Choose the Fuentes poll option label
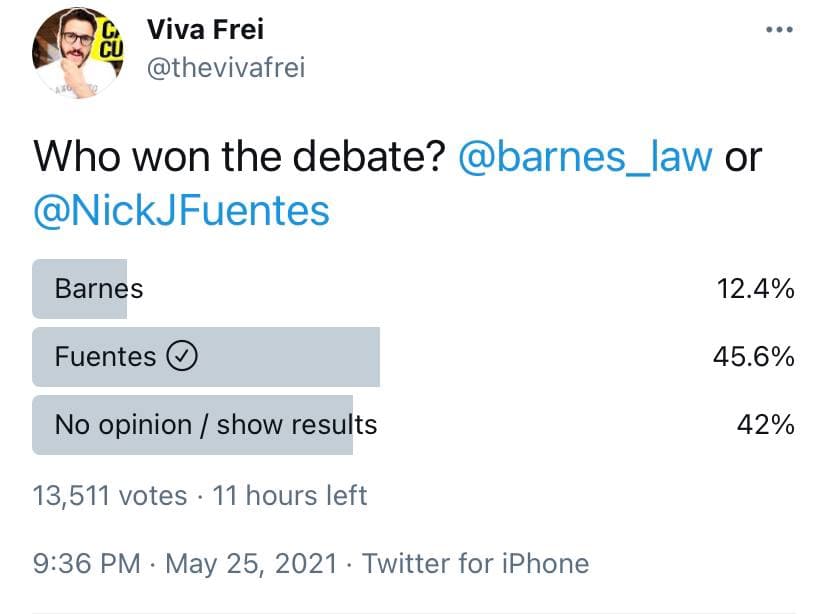The height and width of the screenshot is (614, 828). [105, 356]
